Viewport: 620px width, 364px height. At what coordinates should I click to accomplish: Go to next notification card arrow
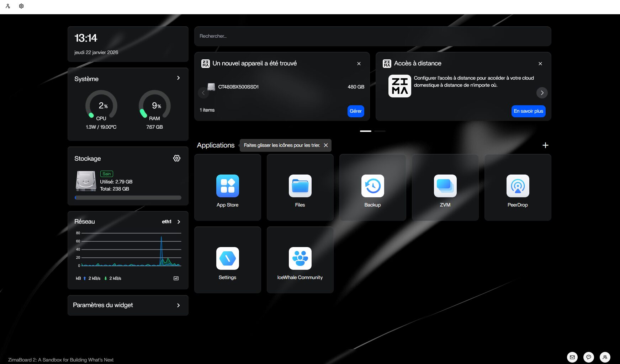click(x=542, y=93)
